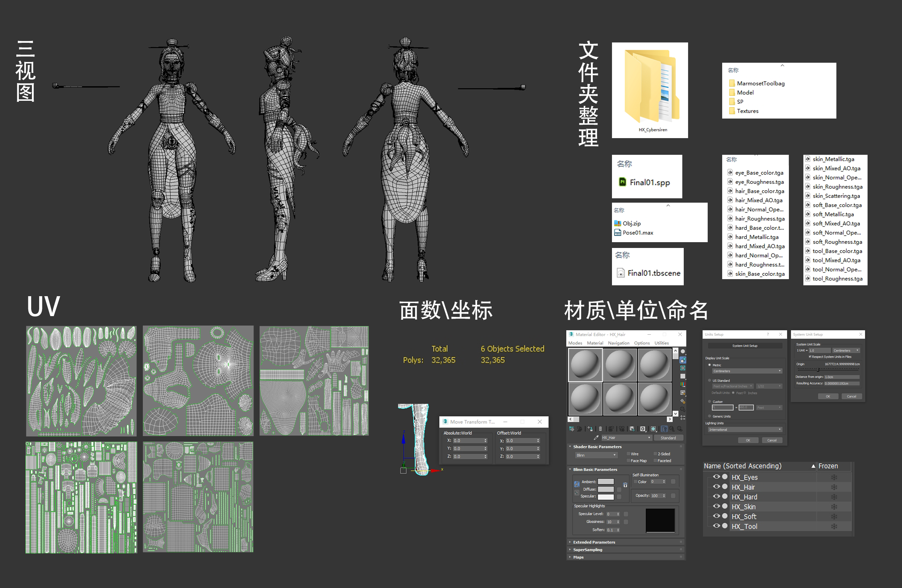This screenshot has height=588, width=902.
Task: Click the Standard material type button
Action: [668, 438]
